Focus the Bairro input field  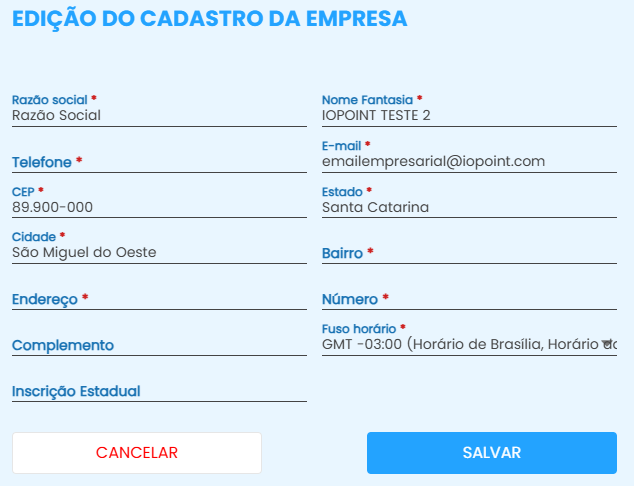coord(469,254)
